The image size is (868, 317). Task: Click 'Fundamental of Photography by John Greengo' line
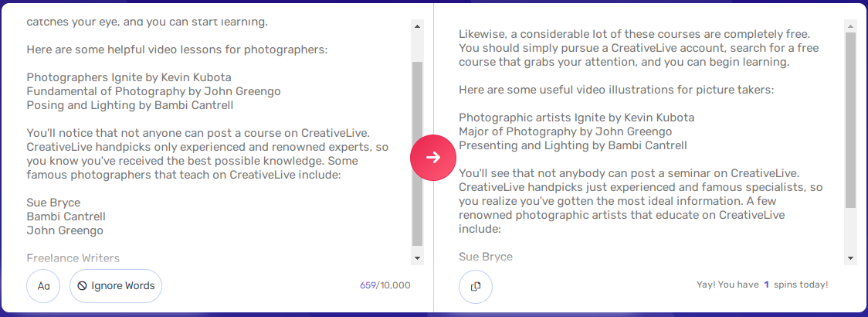pyautogui.click(x=153, y=91)
